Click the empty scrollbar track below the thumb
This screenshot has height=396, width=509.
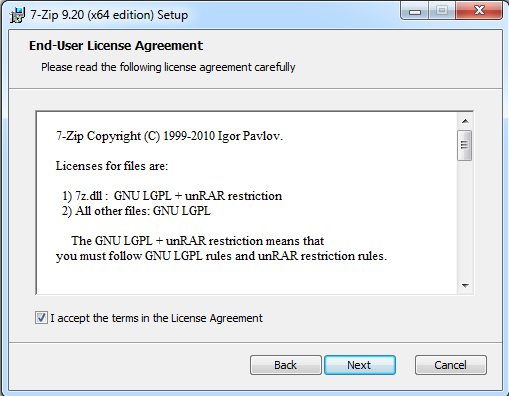coord(465,220)
